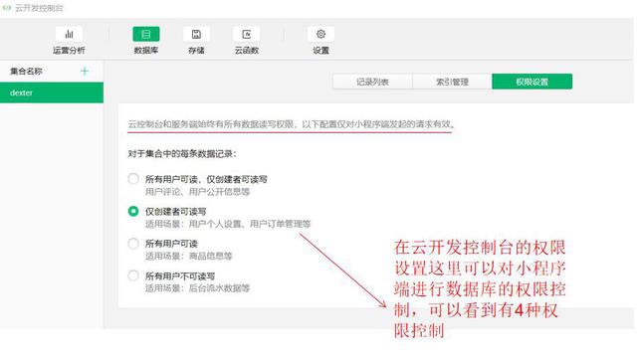This screenshot has height=364, width=637.
Task: Switch to the 权限设置 tab
Action: coord(532,82)
